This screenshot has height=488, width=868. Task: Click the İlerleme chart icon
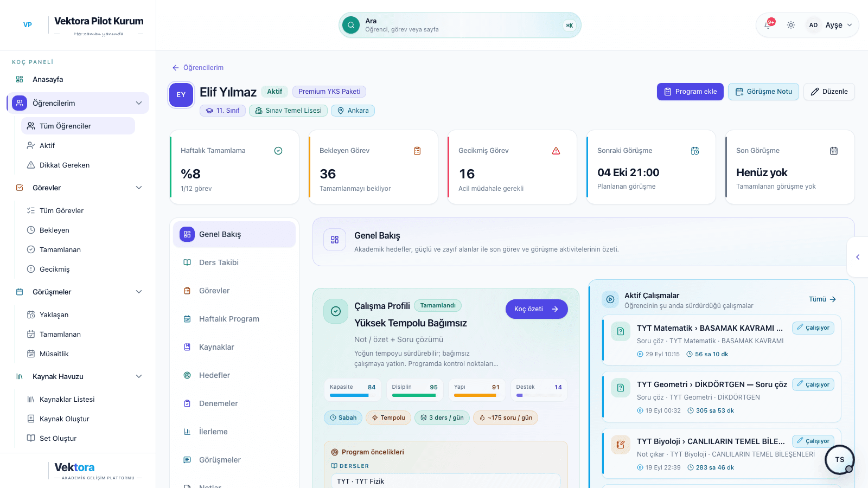[x=187, y=432]
